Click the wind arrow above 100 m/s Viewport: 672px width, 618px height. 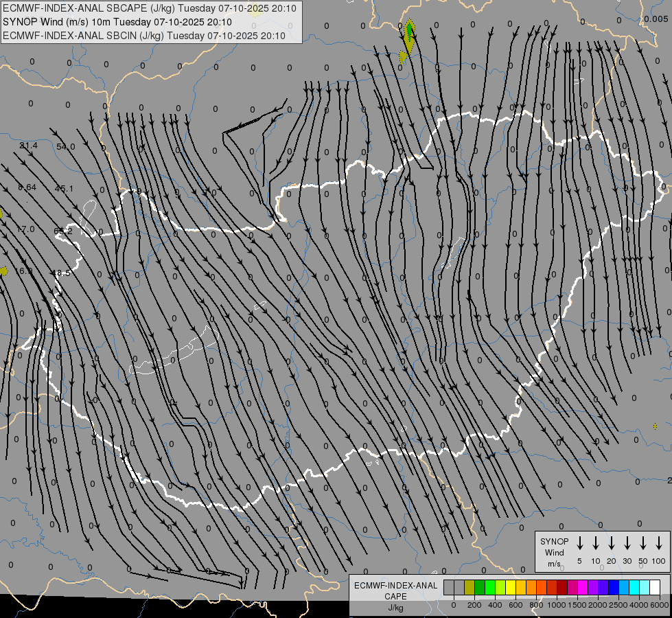659,542
